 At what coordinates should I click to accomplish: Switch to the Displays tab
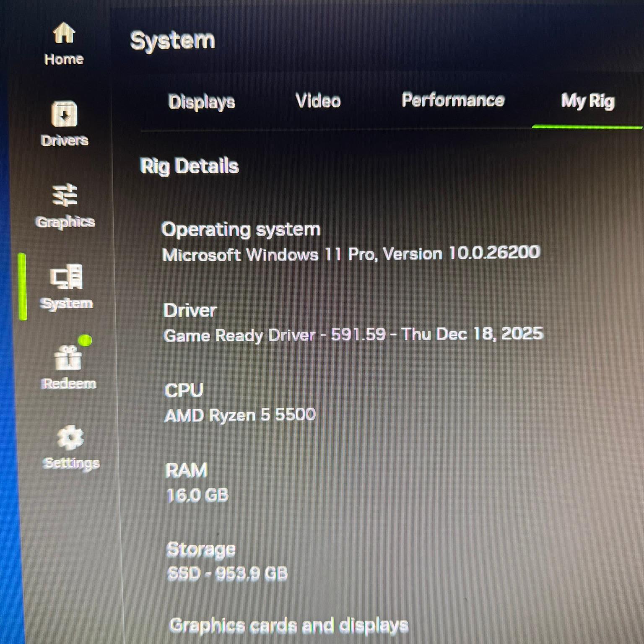coord(202,101)
